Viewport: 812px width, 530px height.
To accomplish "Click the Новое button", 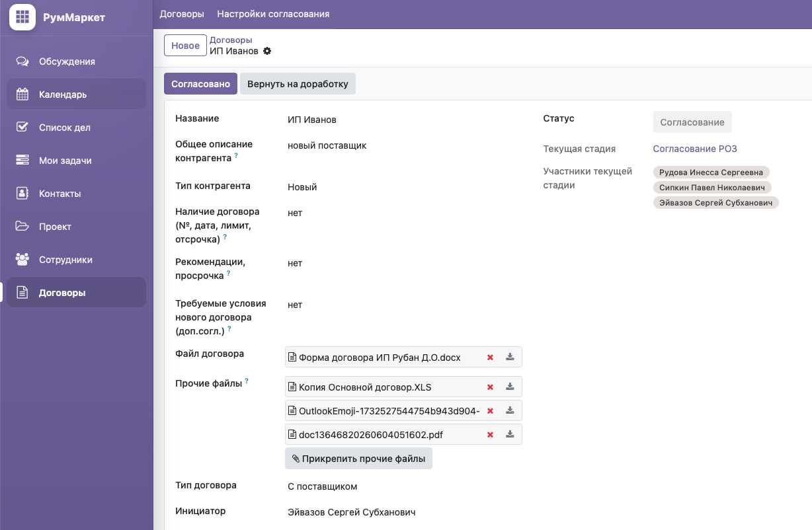I will click(x=185, y=46).
